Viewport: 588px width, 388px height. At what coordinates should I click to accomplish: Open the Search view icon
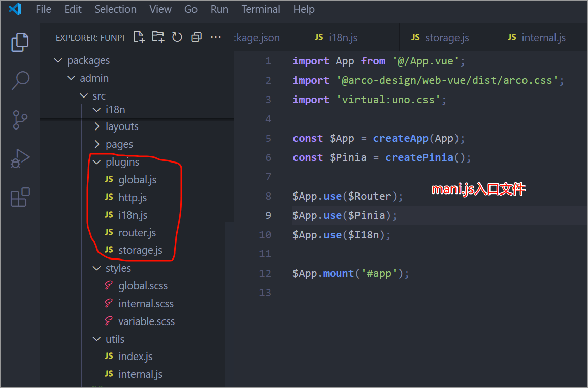(20, 80)
